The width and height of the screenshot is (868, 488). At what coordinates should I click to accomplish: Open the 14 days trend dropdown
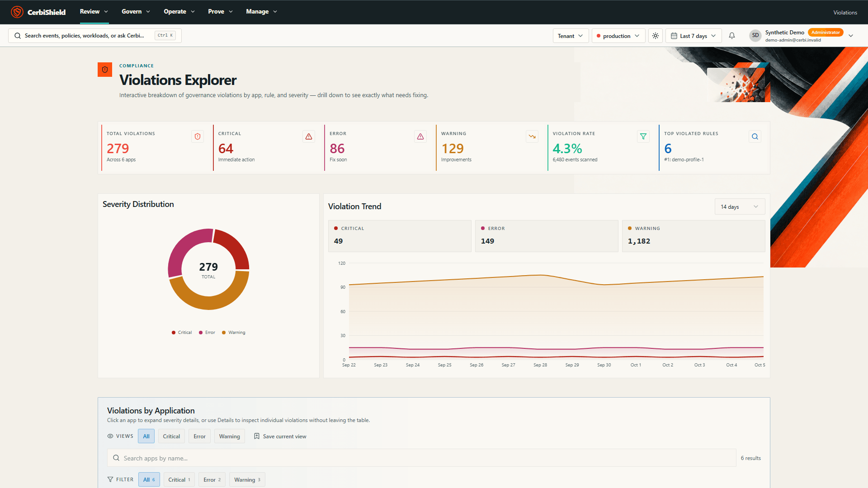tap(740, 206)
